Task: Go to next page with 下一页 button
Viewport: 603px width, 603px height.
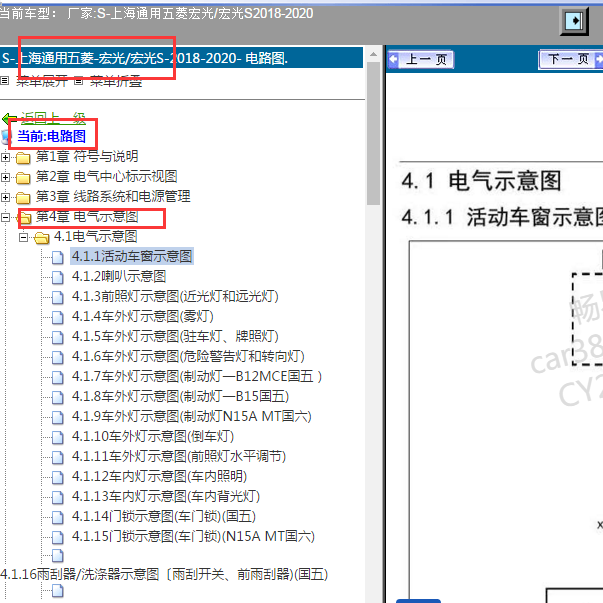Action: [570, 60]
